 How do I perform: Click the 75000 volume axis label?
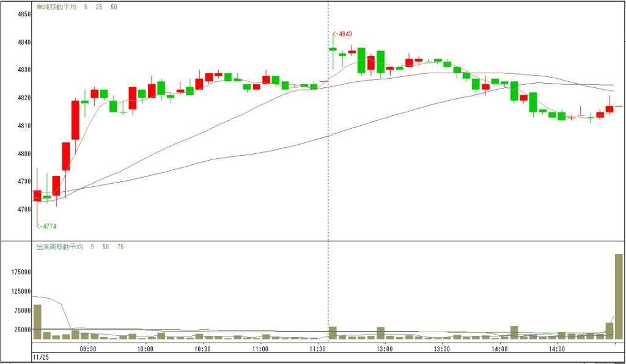[x=23, y=311]
